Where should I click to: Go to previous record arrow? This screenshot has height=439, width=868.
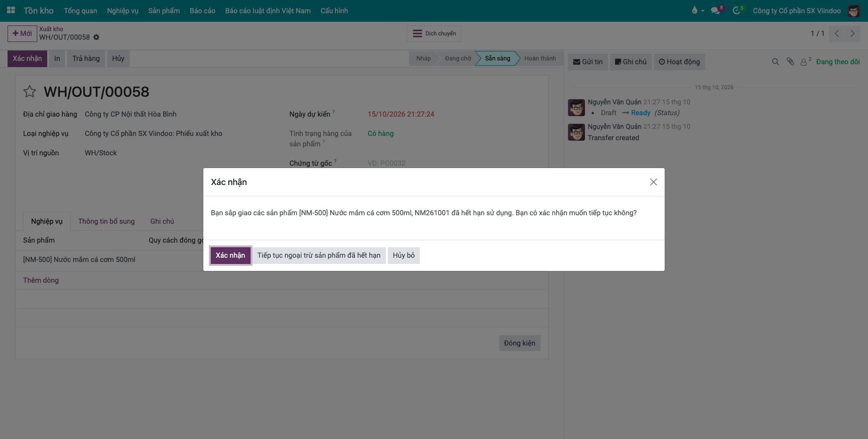point(836,34)
